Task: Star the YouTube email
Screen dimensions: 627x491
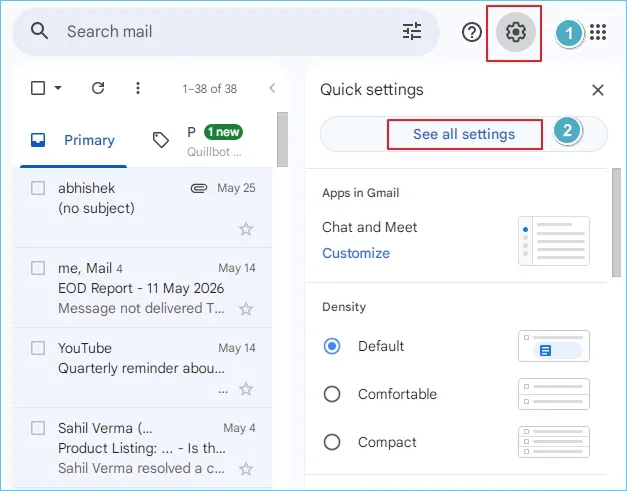Action: pos(246,389)
